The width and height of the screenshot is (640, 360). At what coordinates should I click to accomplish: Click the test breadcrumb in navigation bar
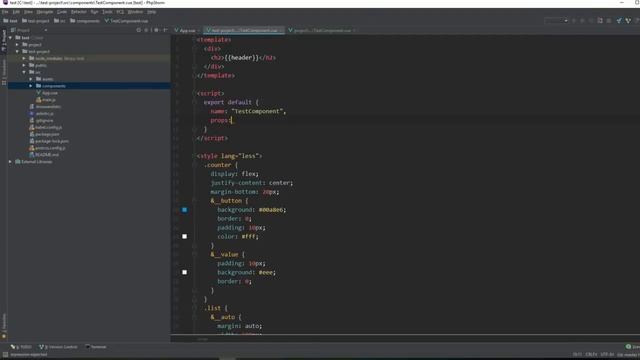(x=11, y=21)
